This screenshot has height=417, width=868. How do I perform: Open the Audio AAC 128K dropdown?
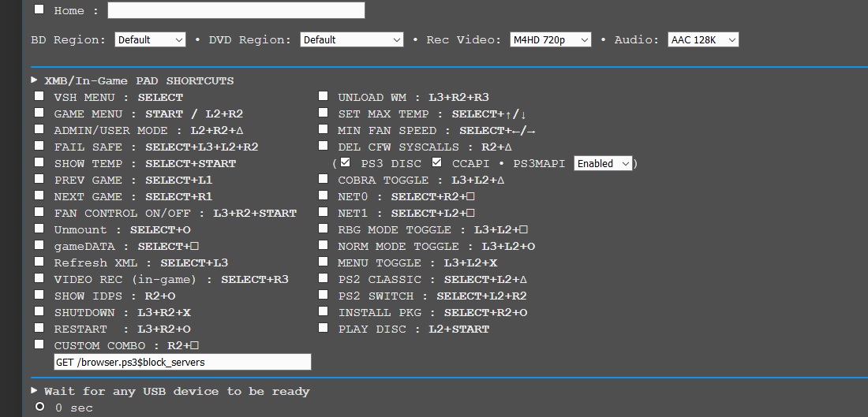coord(703,40)
